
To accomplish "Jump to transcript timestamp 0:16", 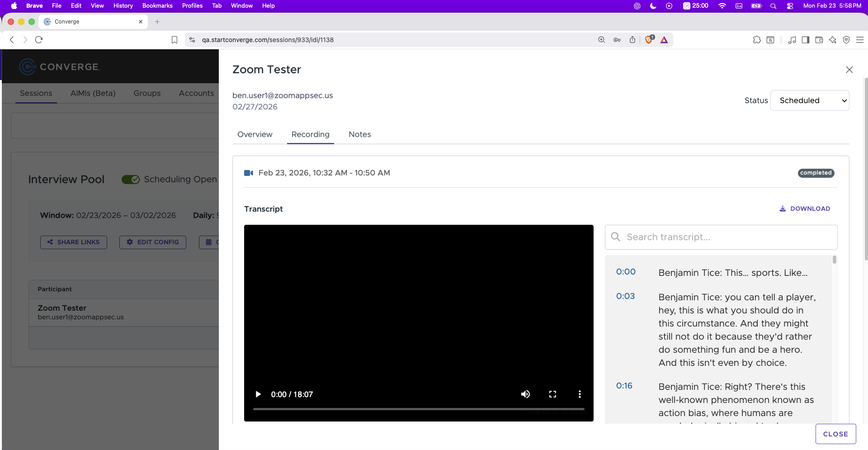I will (x=624, y=386).
